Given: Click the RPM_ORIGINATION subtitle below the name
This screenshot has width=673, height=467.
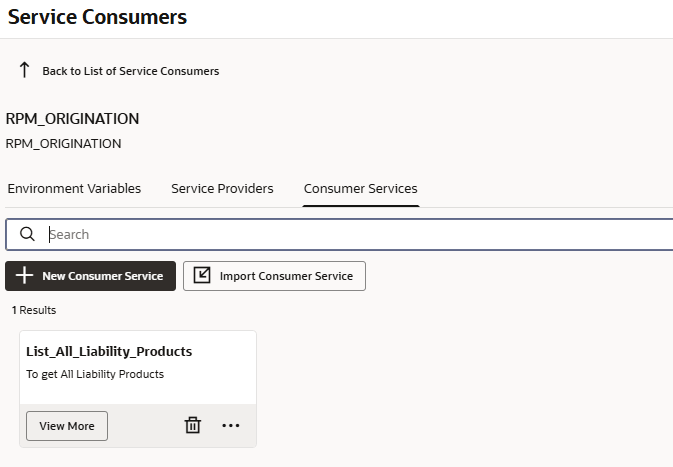Looking at the screenshot, I should coord(64,143).
